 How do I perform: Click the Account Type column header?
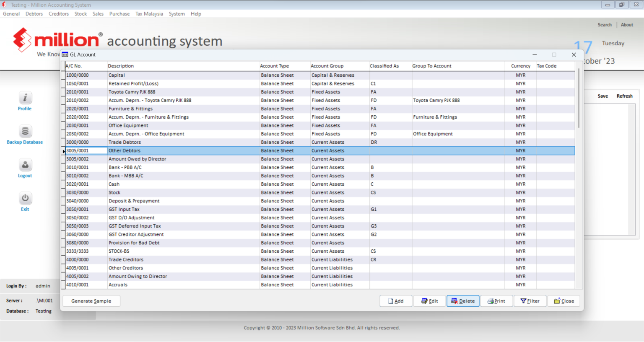click(285, 66)
